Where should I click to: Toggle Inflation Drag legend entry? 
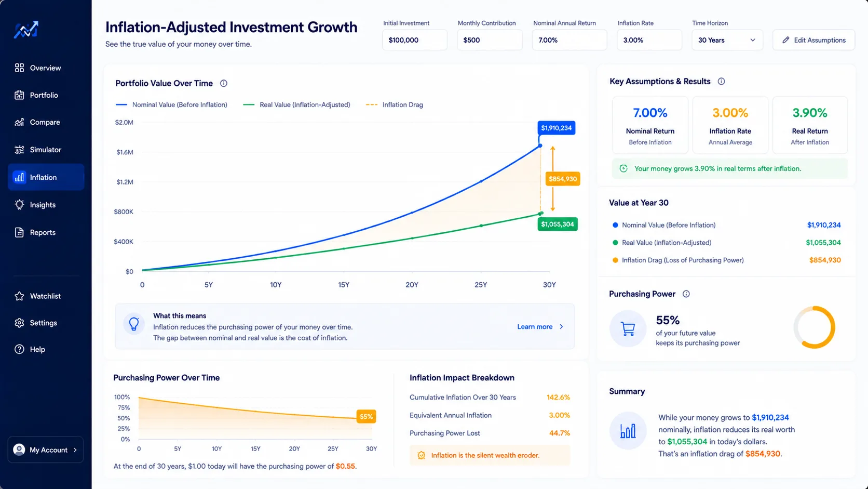[395, 104]
